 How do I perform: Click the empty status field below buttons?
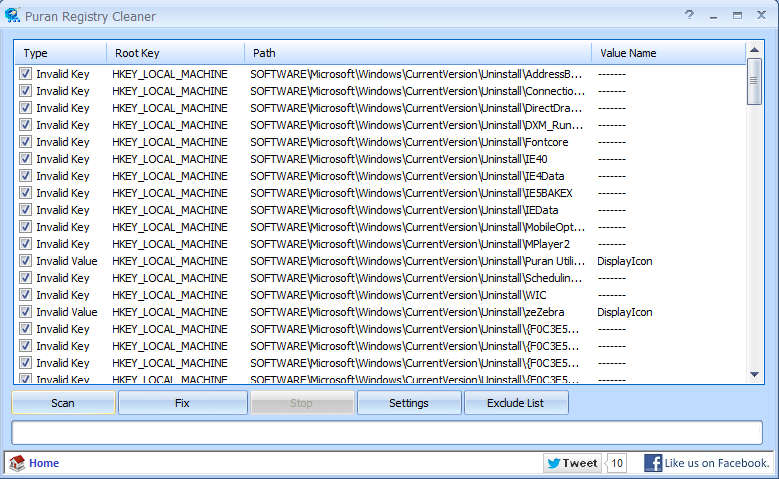click(x=387, y=432)
